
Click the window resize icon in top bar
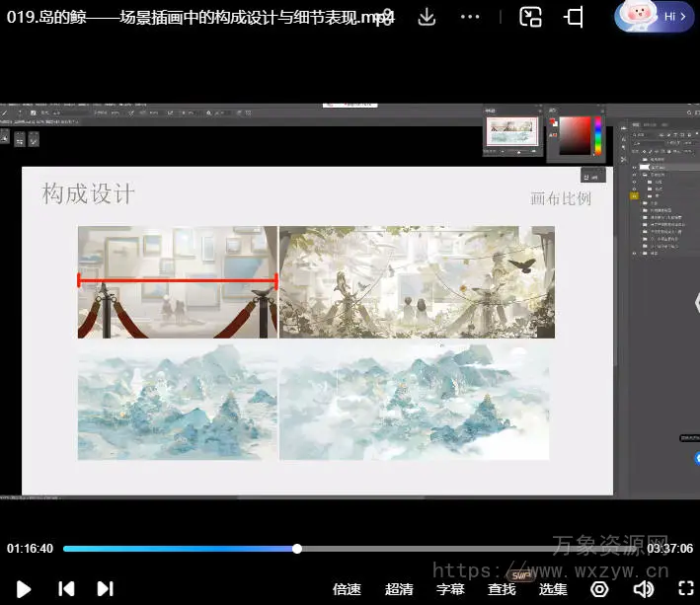(575, 17)
